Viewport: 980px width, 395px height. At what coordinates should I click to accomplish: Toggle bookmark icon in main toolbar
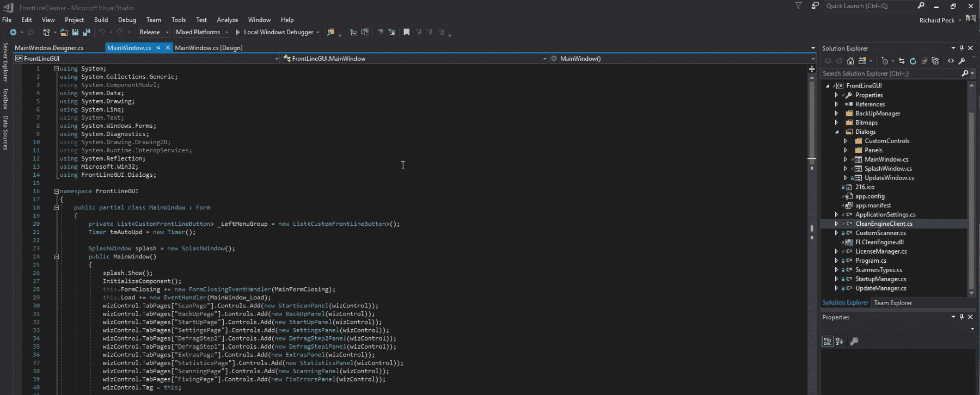coord(406,33)
